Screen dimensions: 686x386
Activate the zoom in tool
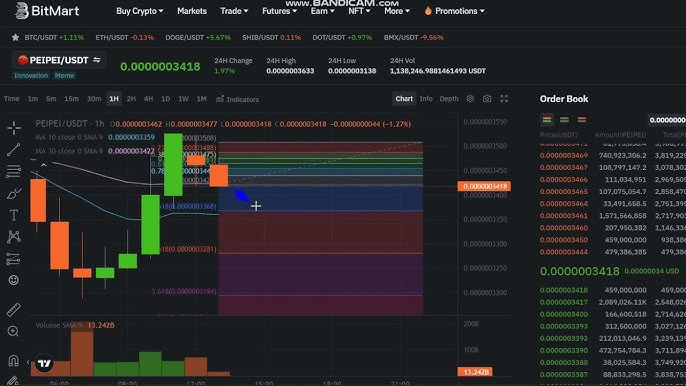coord(14,331)
